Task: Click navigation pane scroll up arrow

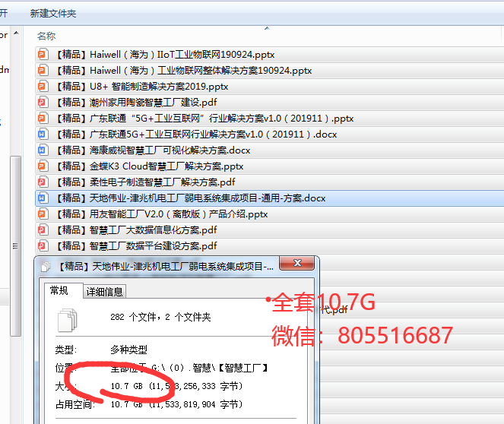Action: click(16, 33)
